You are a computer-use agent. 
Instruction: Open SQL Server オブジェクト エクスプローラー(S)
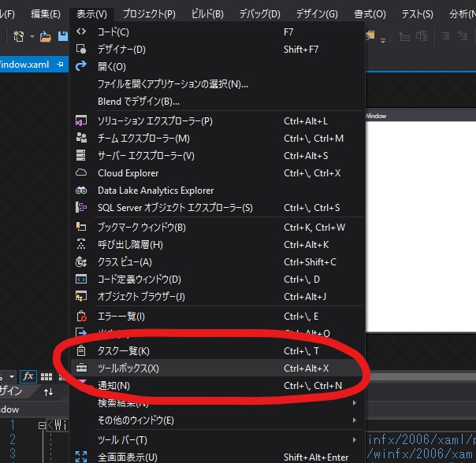[x=217, y=208]
